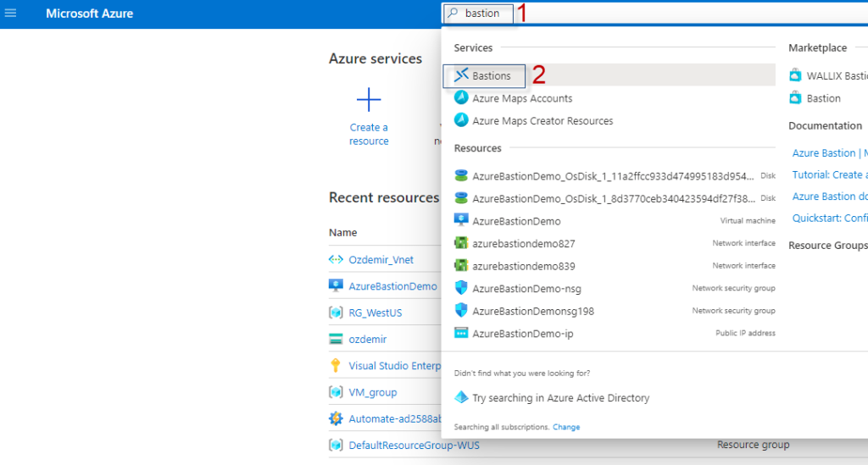Image resolution: width=868 pixels, height=465 pixels.
Task: Open Bastion marketplace item
Action: (x=823, y=98)
